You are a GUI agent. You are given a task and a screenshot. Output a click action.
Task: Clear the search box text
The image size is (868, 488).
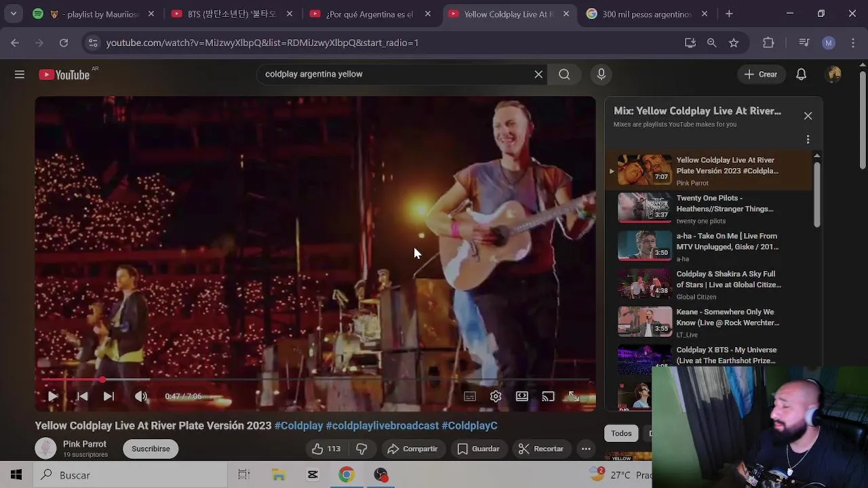538,75
